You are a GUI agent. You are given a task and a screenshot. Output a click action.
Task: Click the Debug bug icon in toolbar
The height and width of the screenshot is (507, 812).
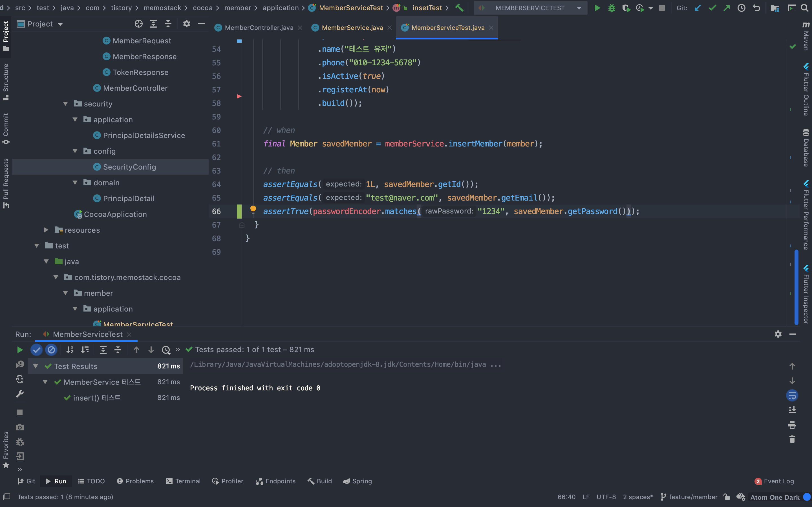pyautogui.click(x=612, y=8)
